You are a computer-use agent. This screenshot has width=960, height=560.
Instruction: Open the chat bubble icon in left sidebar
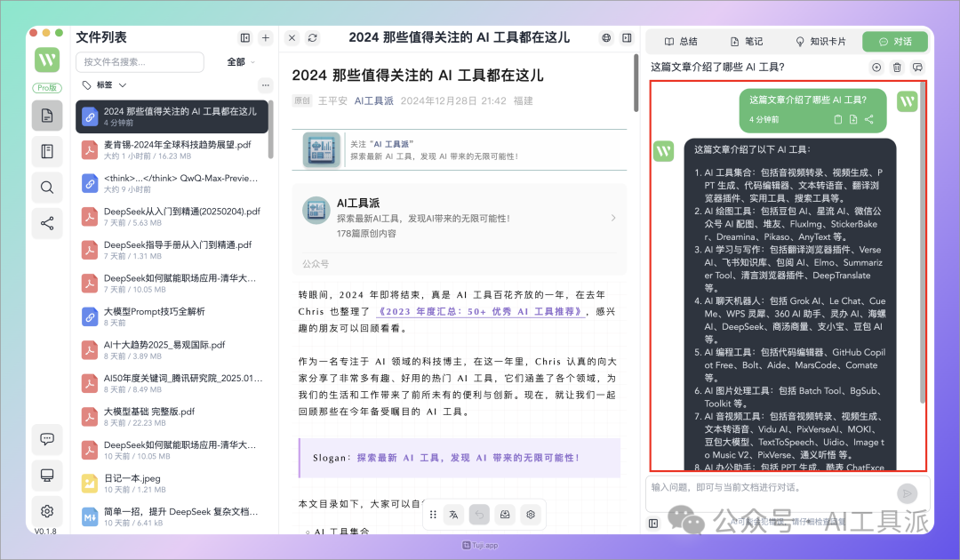pyautogui.click(x=47, y=439)
